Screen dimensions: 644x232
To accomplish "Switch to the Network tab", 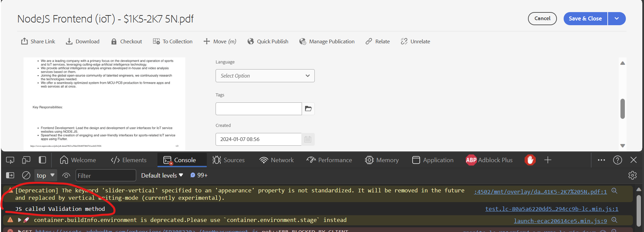I will (276, 160).
